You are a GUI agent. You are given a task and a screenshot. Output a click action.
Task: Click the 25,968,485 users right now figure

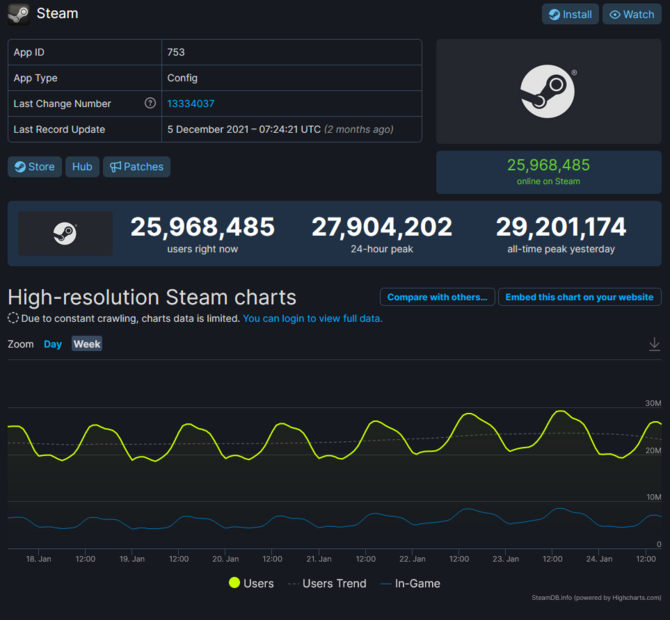point(203,226)
